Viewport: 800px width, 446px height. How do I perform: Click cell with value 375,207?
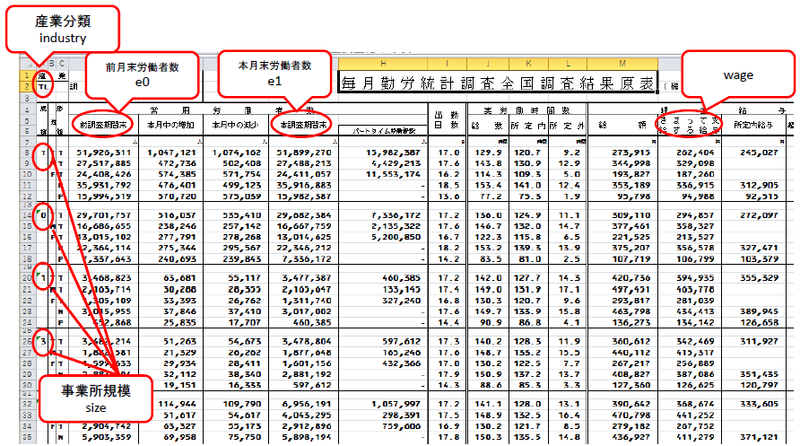[x=631, y=248]
